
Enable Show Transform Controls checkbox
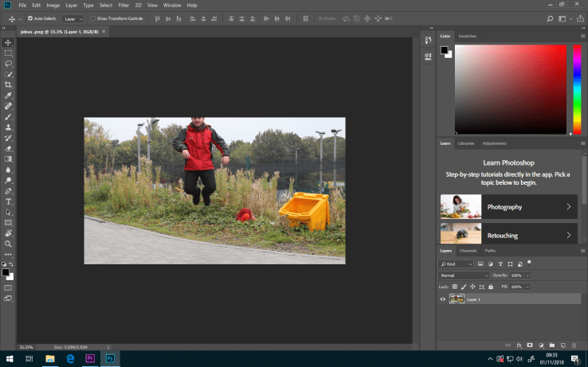(x=92, y=18)
